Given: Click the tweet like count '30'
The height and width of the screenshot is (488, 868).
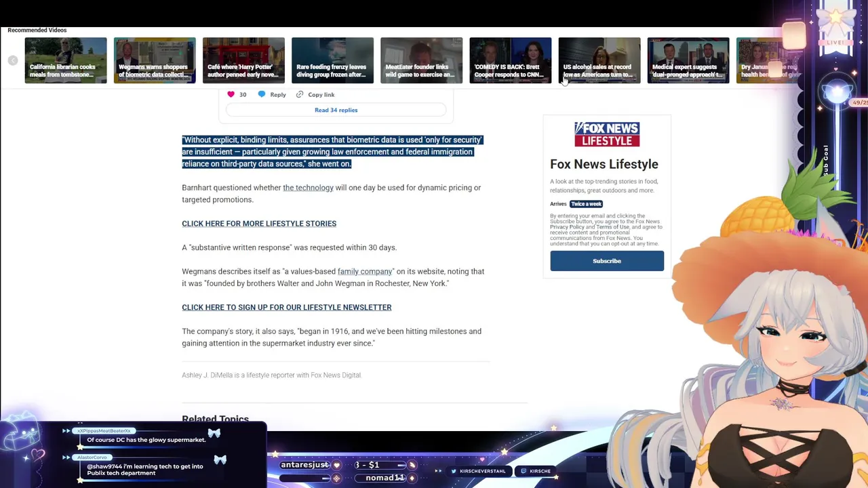Looking at the screenshot, I should [243, 95].
